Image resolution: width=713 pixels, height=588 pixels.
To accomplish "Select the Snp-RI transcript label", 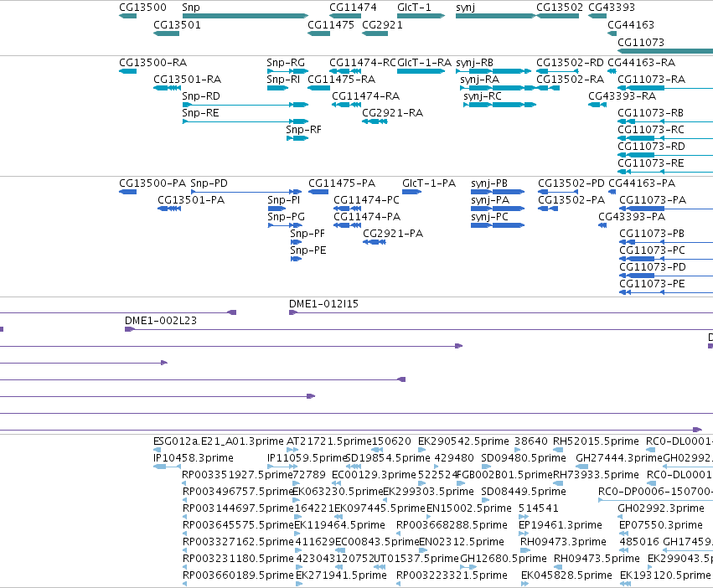I will click(x=283, y=80).
